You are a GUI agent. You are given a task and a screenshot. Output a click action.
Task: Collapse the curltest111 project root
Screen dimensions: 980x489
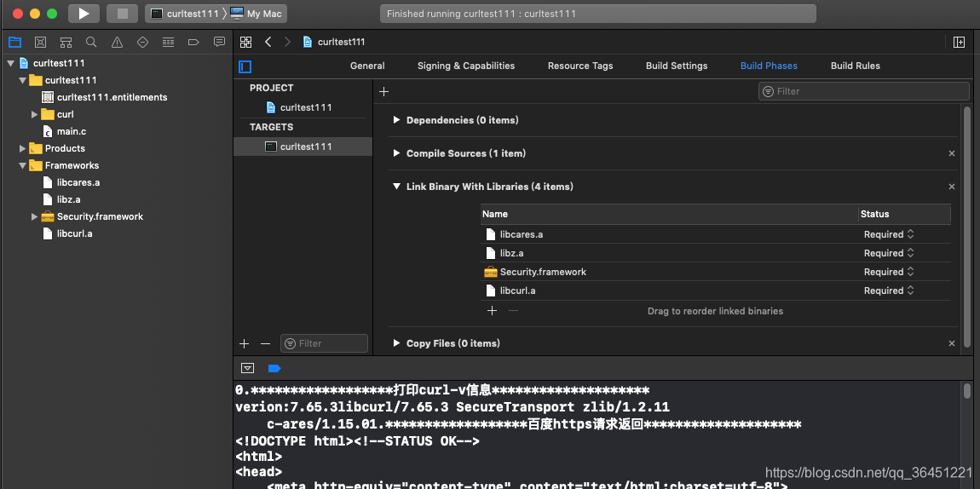10,63
